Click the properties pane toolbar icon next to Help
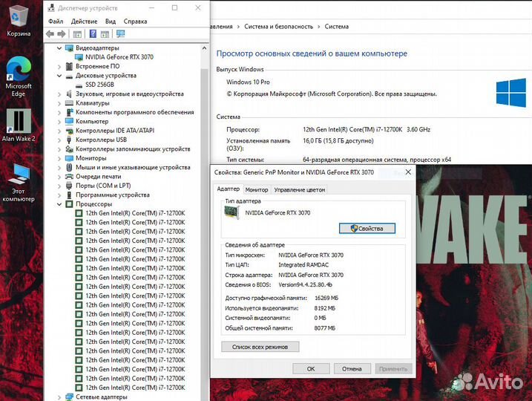 coord(105,34)
